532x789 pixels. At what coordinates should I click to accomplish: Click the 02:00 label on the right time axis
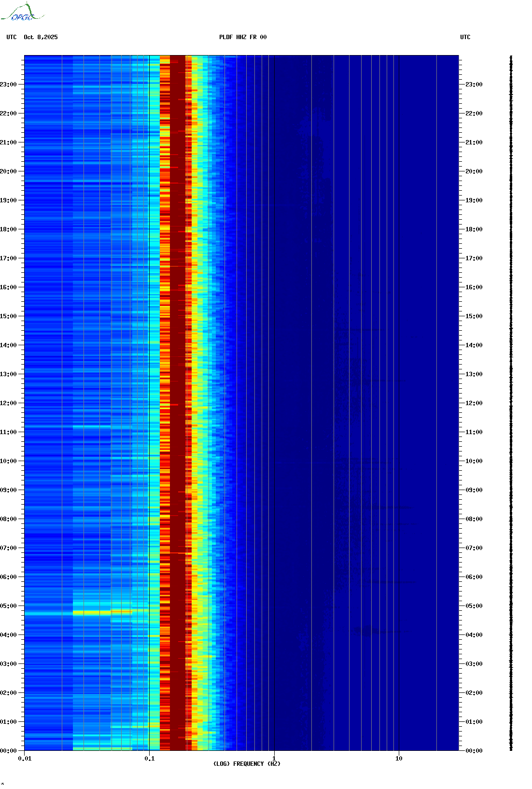point(474,693)
